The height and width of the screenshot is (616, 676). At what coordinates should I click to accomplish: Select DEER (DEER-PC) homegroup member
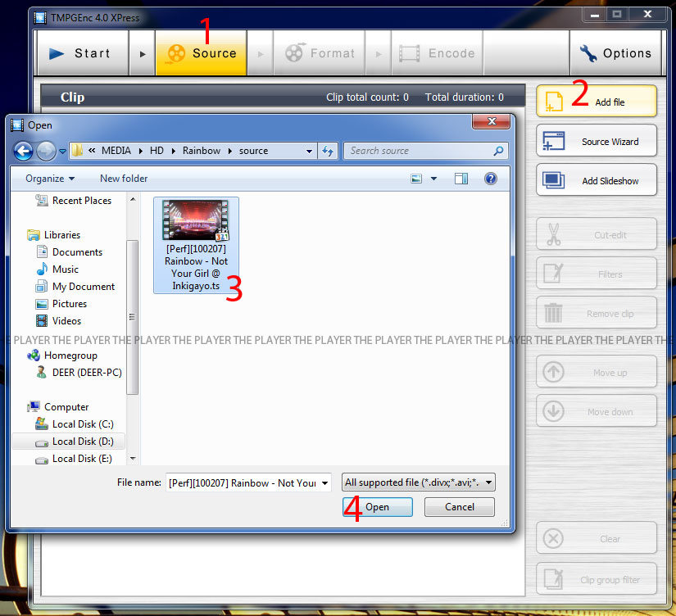tap(79, 373)
